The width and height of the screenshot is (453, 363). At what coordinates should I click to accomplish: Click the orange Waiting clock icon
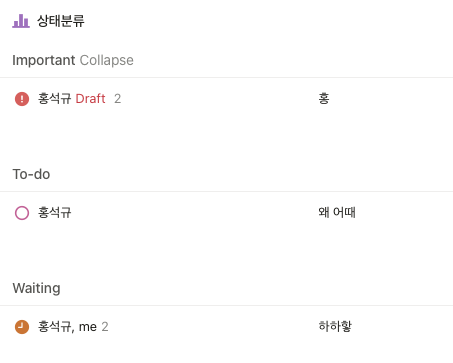tap(22, 327)
